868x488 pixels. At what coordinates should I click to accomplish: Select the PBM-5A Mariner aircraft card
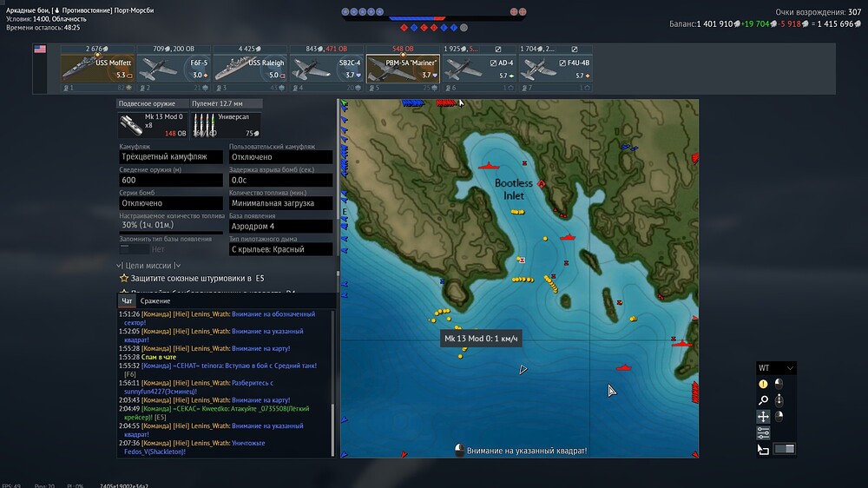[403, 68]
